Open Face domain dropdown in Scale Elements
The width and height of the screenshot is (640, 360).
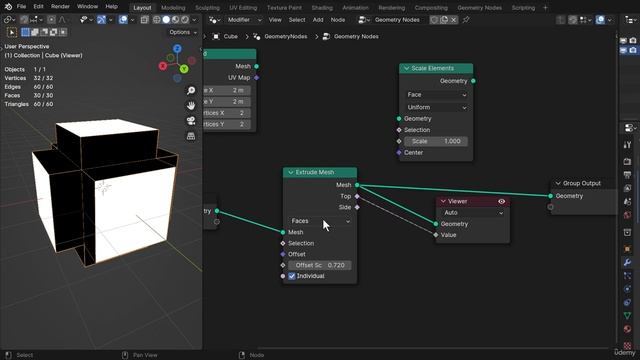(436, 95)
